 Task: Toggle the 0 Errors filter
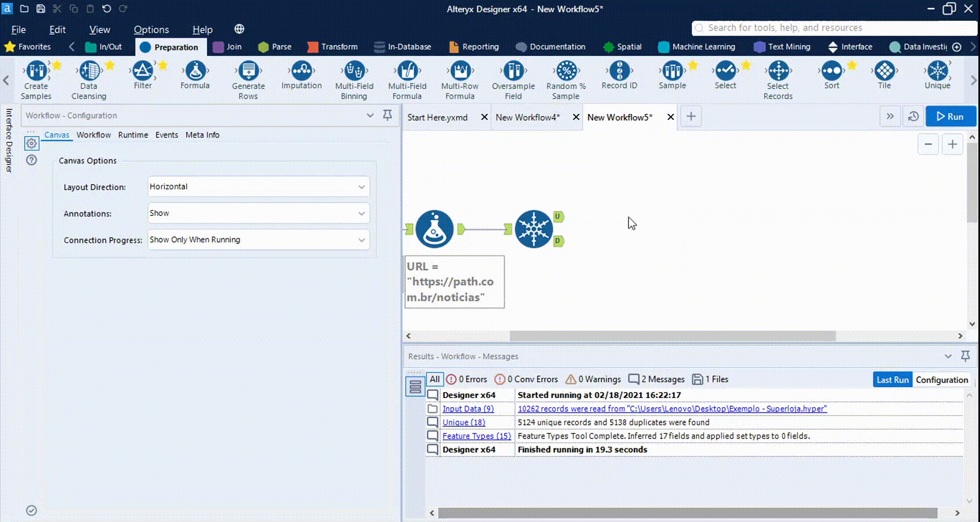[x=466, y=379]
